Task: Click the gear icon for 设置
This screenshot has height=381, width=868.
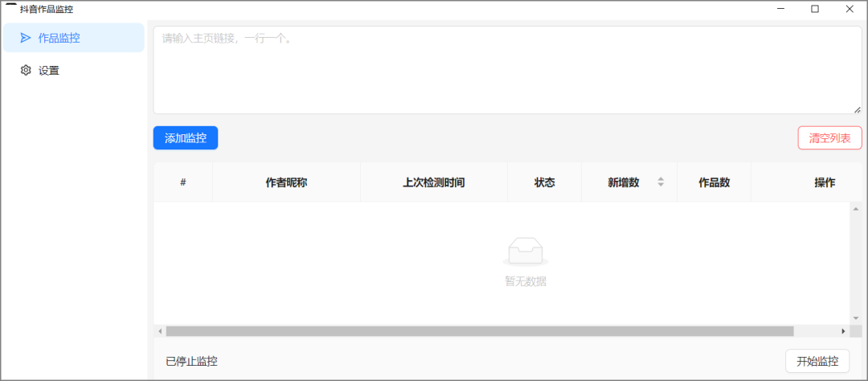Action: pyautogui.click(x=26, y=71)
